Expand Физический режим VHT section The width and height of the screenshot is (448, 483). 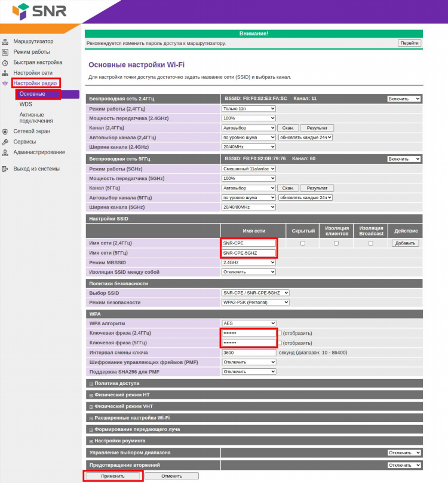[254, 406]
